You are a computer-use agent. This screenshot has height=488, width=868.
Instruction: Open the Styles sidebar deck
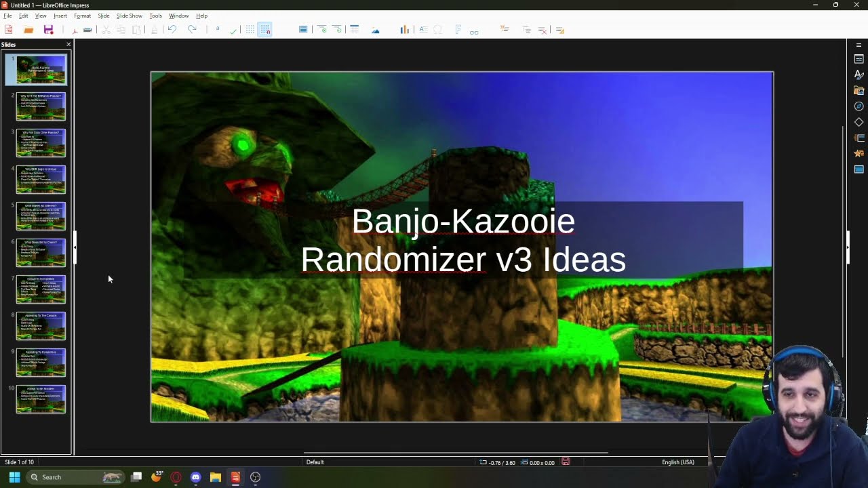point(859,75)
